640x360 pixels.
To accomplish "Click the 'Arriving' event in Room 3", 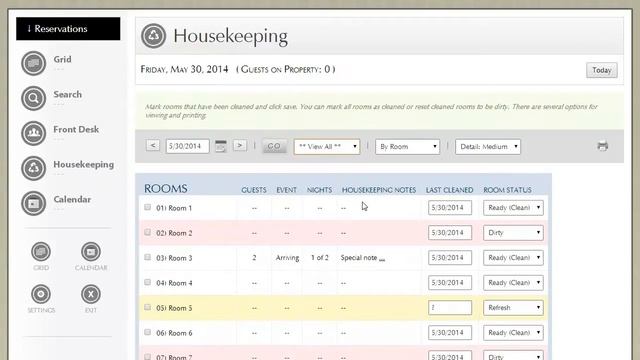I will tap(287, 258).
